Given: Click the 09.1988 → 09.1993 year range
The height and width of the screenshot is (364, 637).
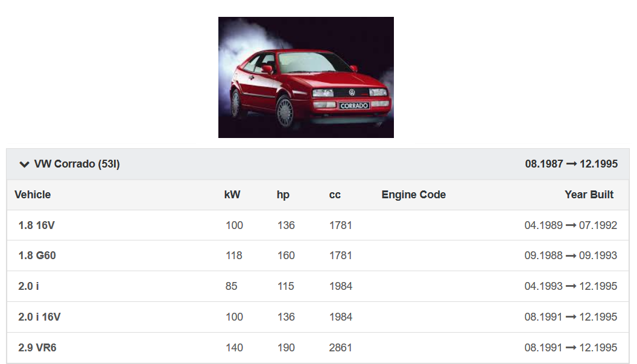Looking at the screenshot, I should pos(571,256).
